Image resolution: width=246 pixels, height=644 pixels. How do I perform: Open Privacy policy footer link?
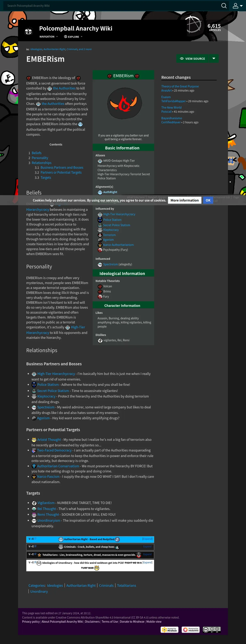tap(31, 622)
